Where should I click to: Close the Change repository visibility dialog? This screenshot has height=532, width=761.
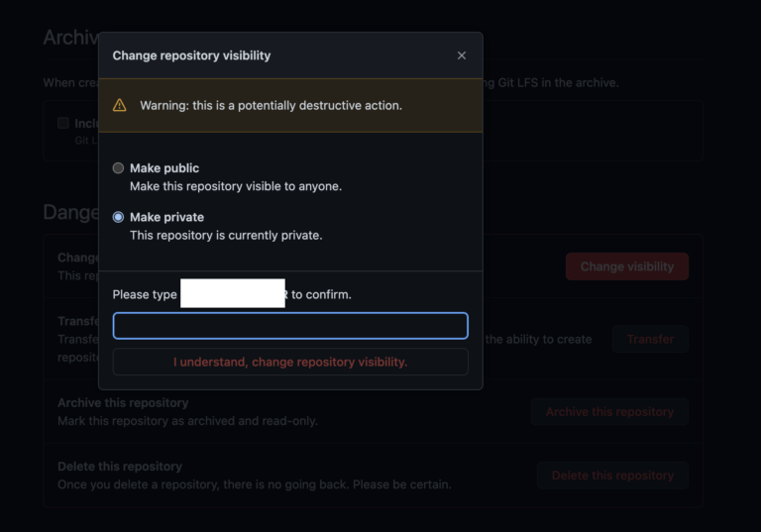coord(462,55)
